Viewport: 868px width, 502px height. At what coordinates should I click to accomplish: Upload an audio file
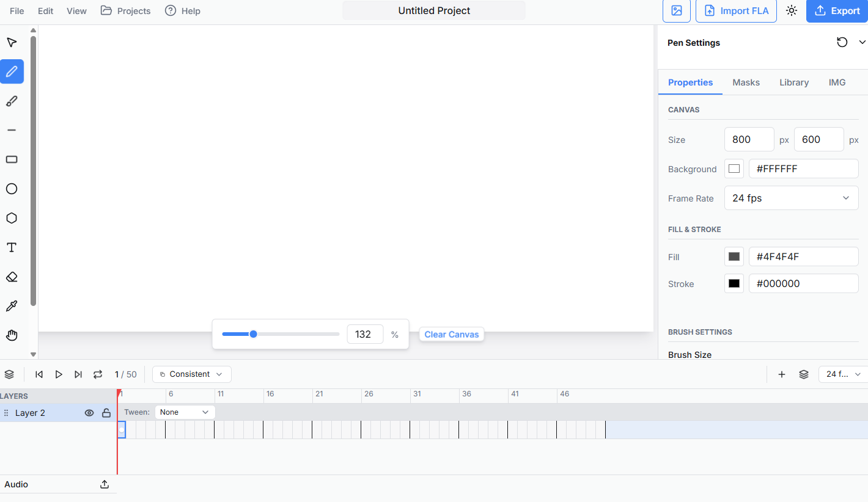[x=105, y=484]
